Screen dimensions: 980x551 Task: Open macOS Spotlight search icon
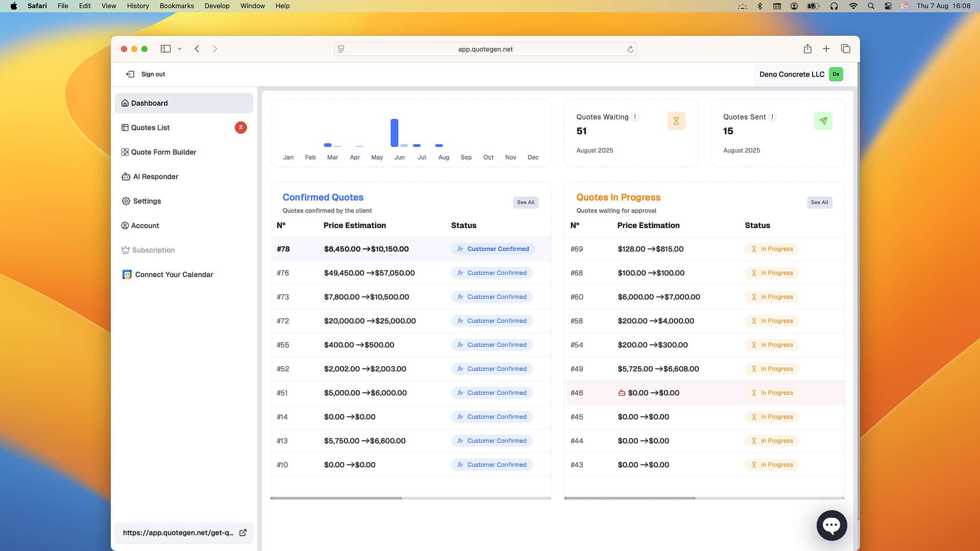(x=871, y=6)
